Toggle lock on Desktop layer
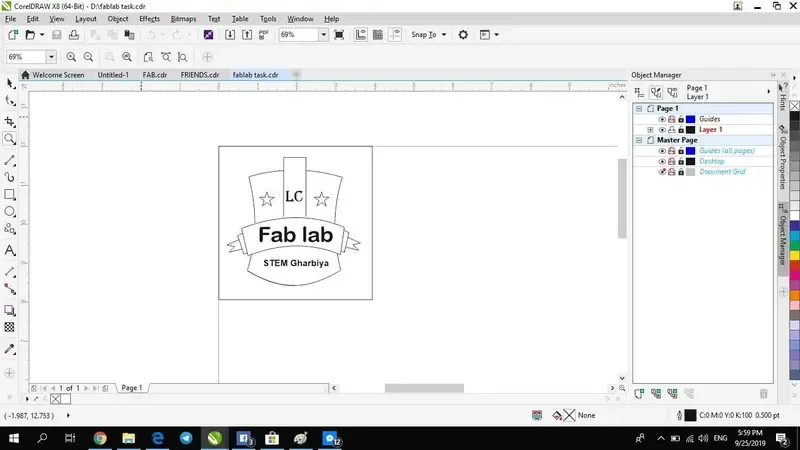Image resolution: width=800 pixels, height=450 pixels. coord(681,161)
